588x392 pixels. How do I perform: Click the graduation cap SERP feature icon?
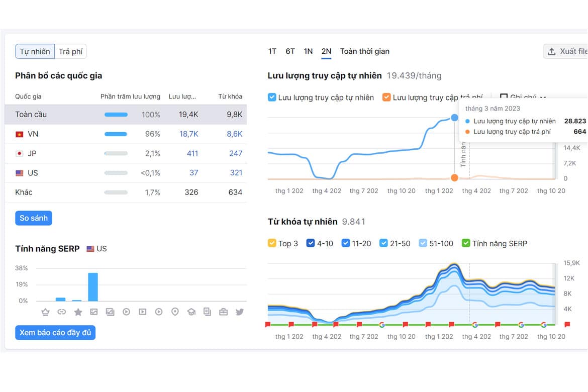[x=191, y=312]
